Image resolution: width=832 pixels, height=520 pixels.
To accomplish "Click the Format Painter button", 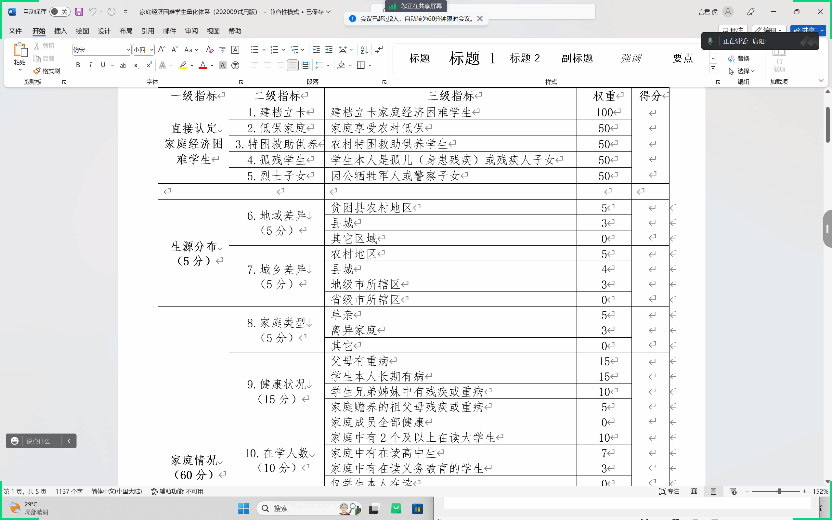I will pyautogui.click(x=47, y=71).
